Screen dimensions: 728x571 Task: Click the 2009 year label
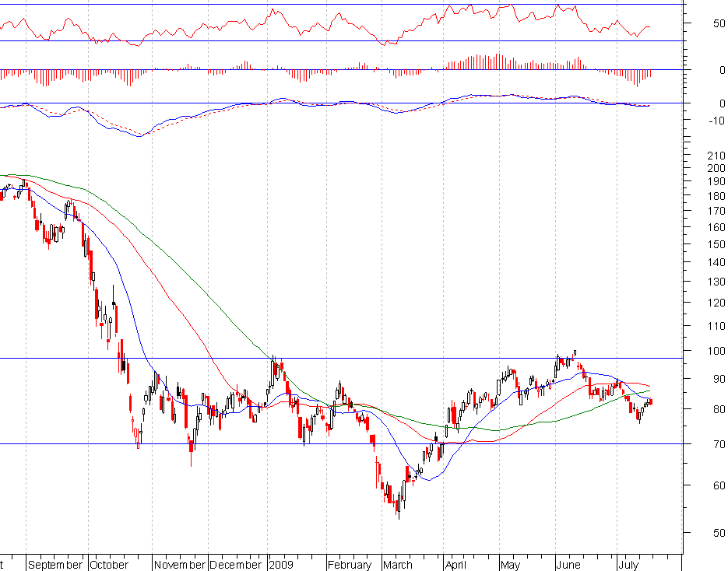[281, 565]
